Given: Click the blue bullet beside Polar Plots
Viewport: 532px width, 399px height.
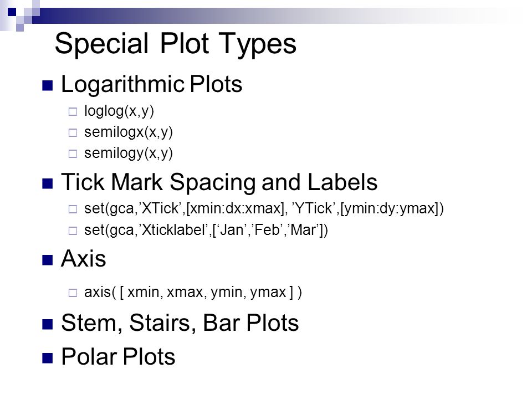Looking at the screenshot, I should (48, 358).
